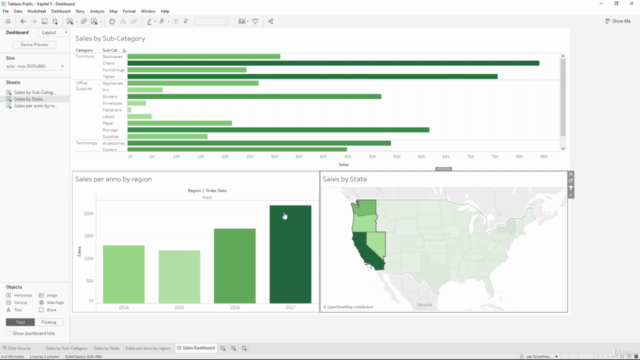Viewport: 640px width, 360px height.
Task: Click the new data source icon
Action: click(x=55, y=21)
